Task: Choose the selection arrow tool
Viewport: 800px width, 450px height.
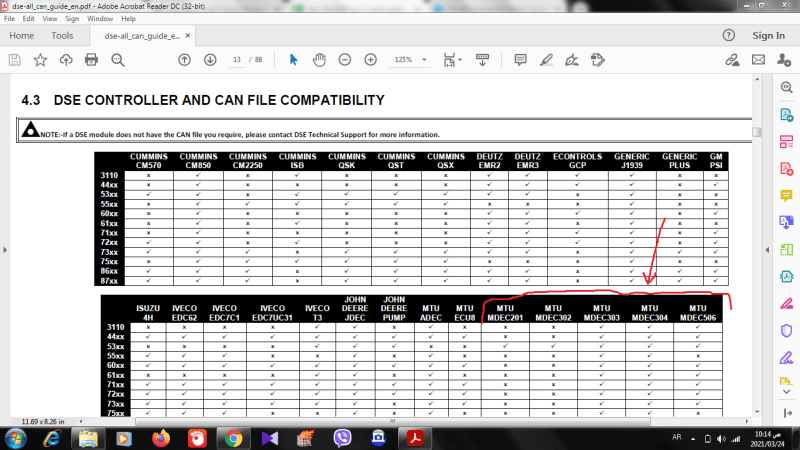Action: (x=293, y=60)
